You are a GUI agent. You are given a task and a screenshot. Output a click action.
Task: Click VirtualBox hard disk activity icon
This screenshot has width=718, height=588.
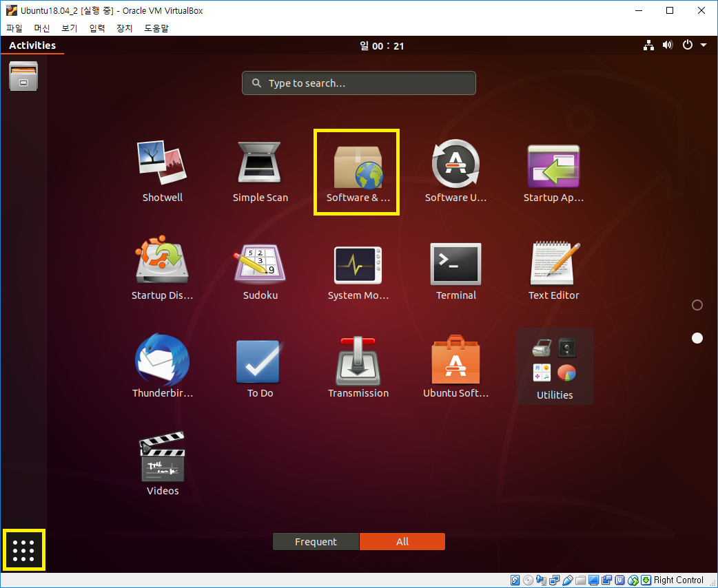(515, 580)
